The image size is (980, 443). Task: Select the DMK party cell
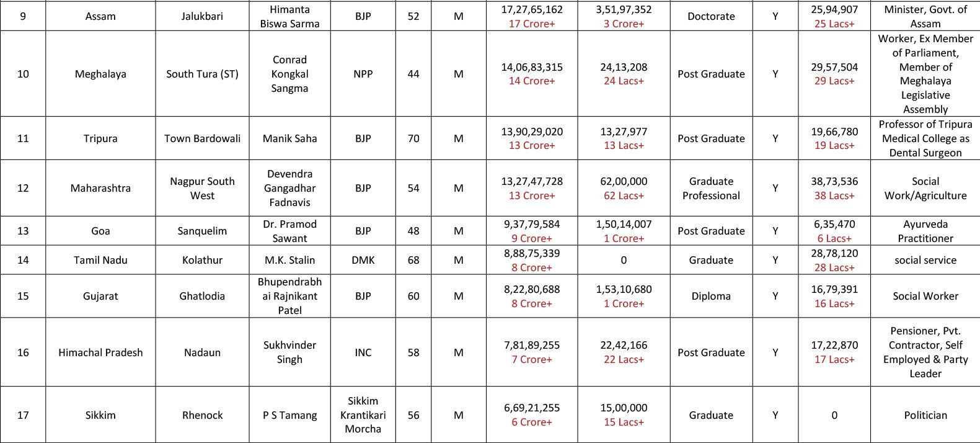(363, 260)
